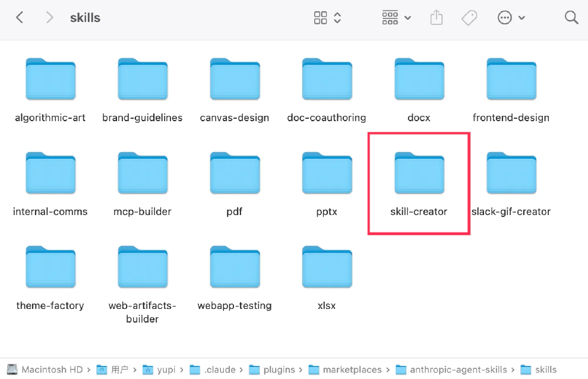Click 用户 in the path bar
588x379 pixels.
112,369
